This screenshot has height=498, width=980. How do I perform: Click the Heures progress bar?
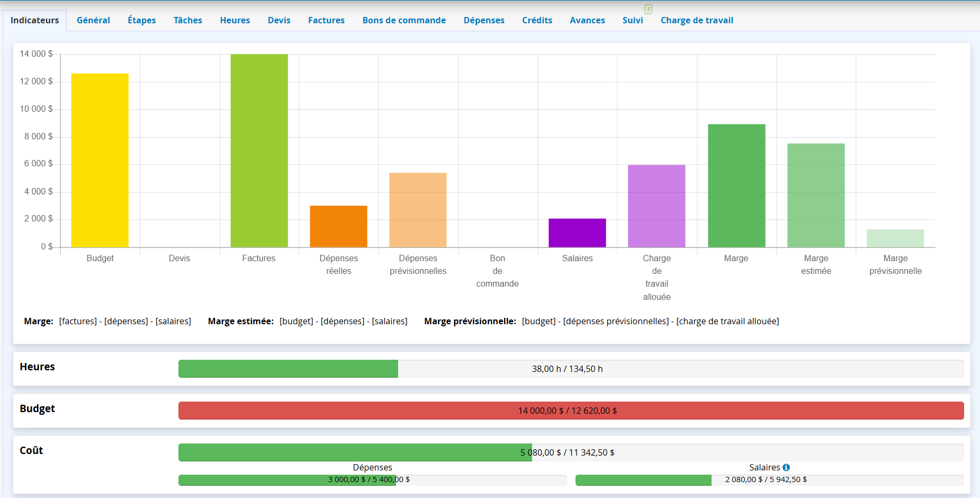tap(571, 369)
